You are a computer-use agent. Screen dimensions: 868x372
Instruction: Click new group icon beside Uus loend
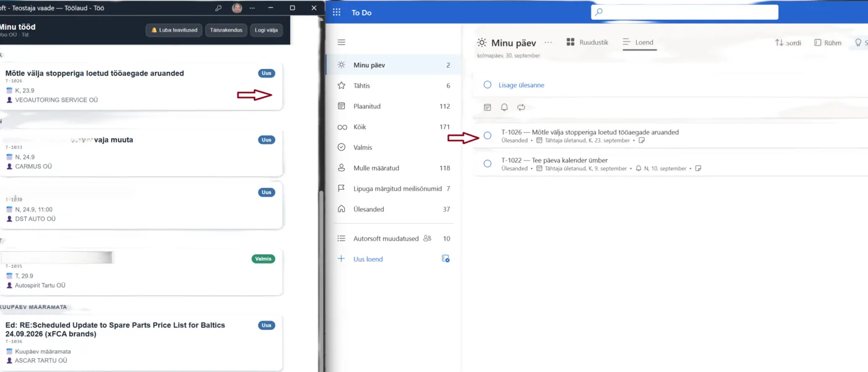point(445,259)
